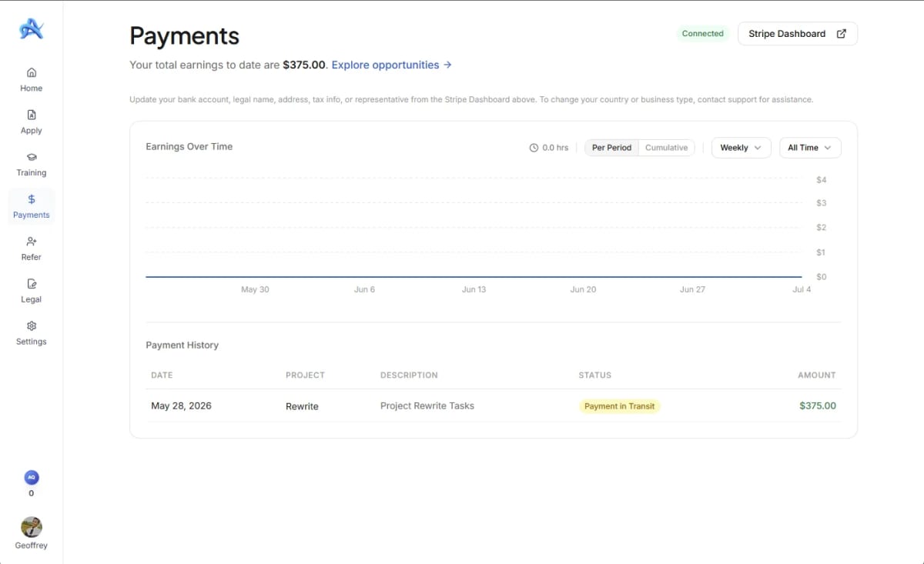Viewport: 924px width, 564px height.
Task: Click the bold $375.00 total earnings
Action: (304, 65)
